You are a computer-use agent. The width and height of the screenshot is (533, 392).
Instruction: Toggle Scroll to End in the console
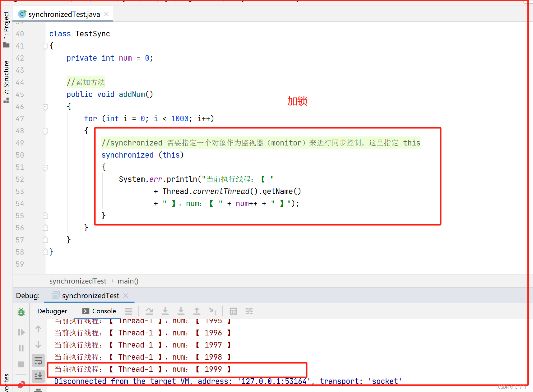pos(38,376)
